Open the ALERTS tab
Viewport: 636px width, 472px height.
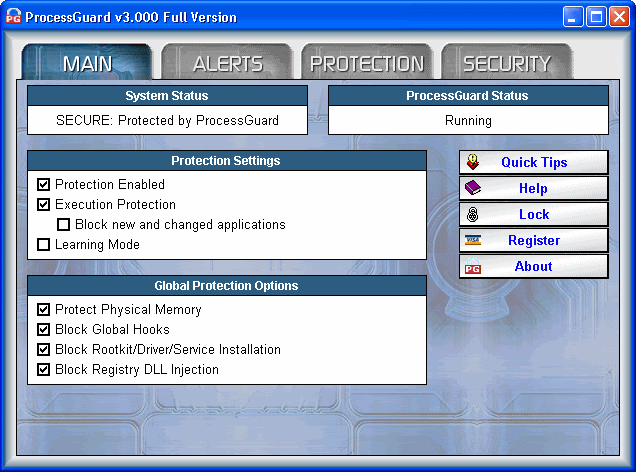click(227, 62)
